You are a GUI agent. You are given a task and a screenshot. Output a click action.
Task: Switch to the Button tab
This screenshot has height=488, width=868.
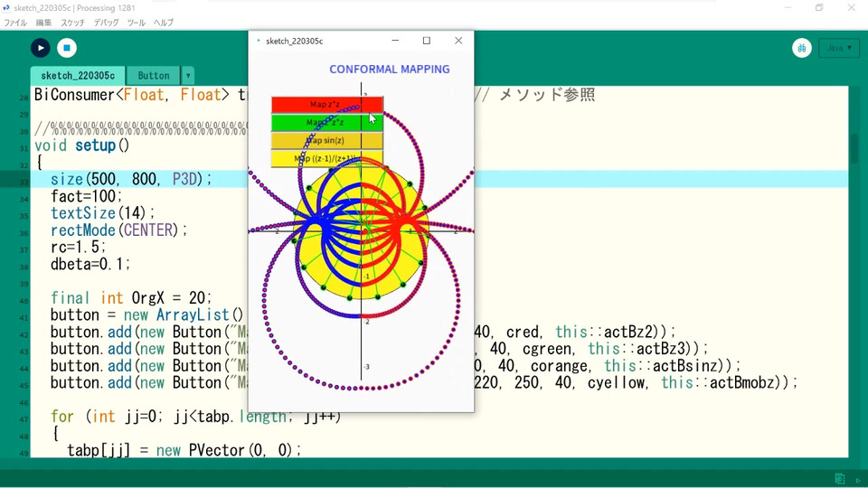pos(154,76)
